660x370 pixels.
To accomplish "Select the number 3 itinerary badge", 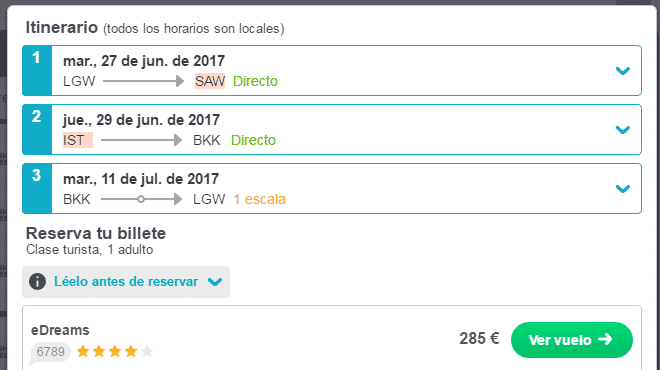I will coord(37,189).
